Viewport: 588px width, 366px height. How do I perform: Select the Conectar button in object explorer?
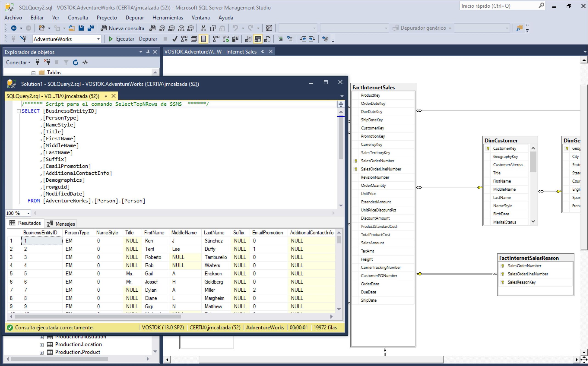point(17,62)
